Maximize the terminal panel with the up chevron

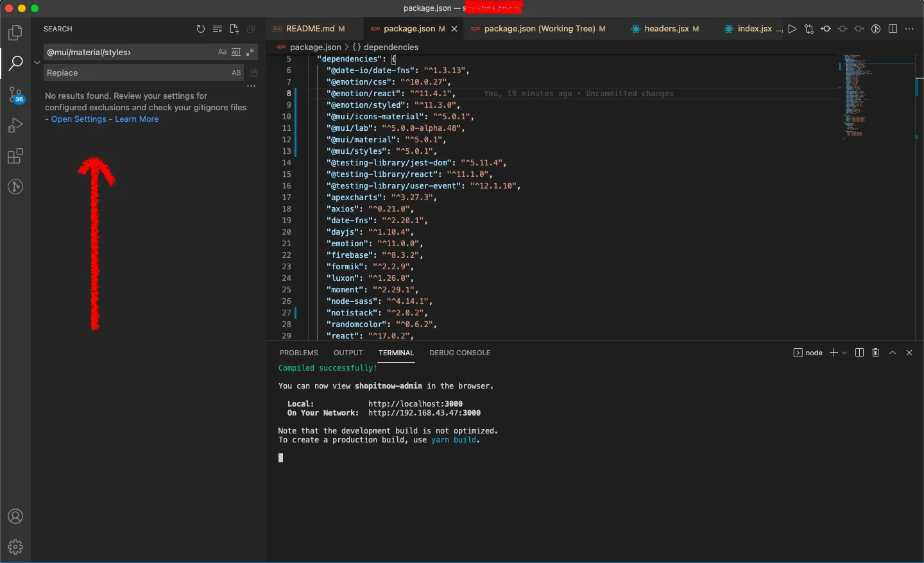[x=893, y=353]
